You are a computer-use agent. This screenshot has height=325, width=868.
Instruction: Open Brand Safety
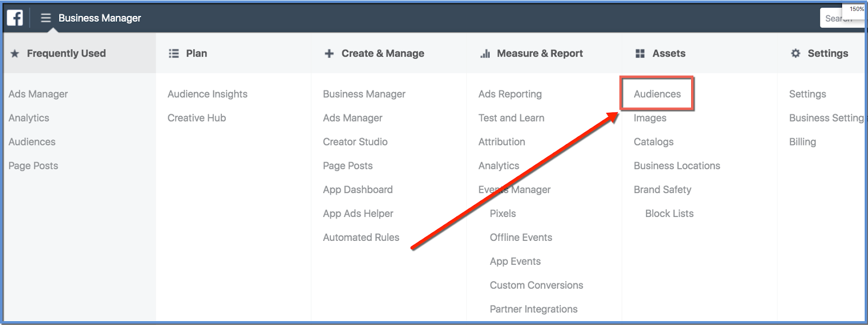[x=662, y=189]
